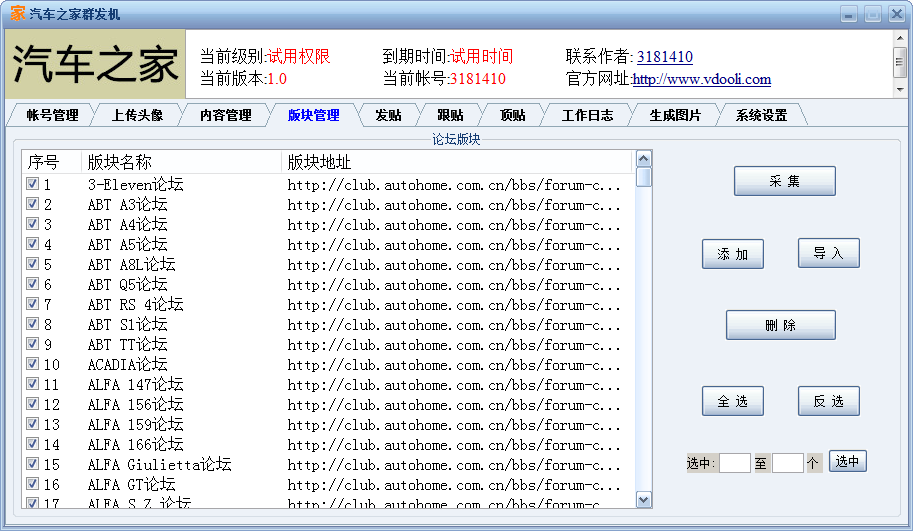Switch to the 上传头像 tab
Image resolution: width=913 pixels, height=531 pixels.
click(137, 115)
